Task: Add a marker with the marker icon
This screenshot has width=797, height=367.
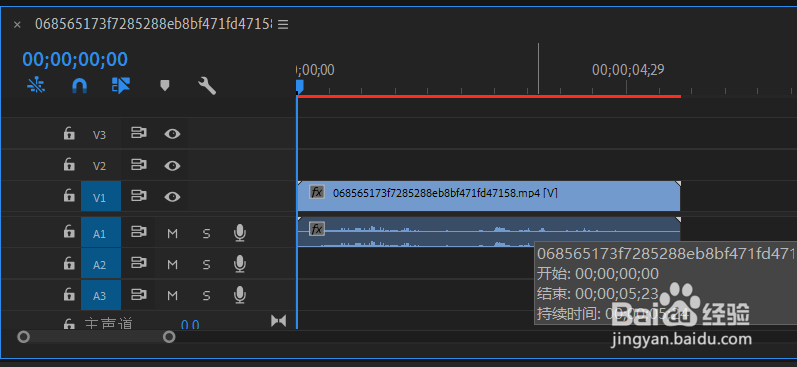Action: (164, 85)
